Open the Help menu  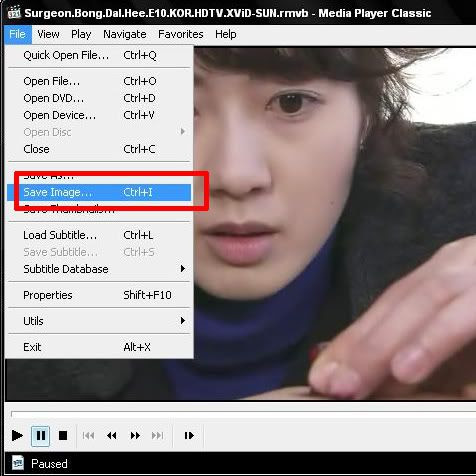226,34
